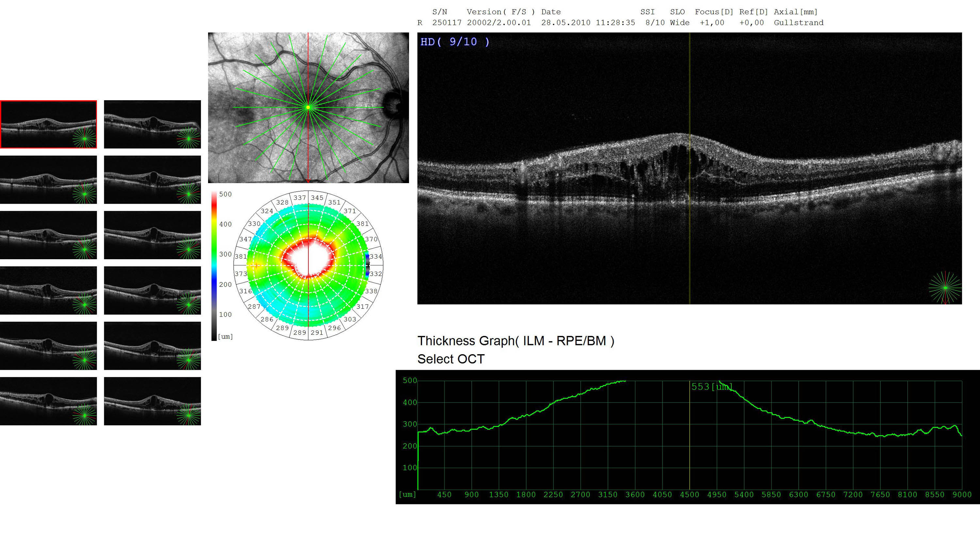The image size is (980, 537).
Task: Click the sector value 351 on the thickness map
Action: [335, 202]
